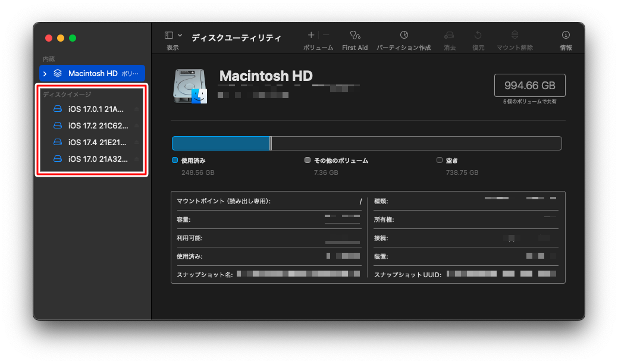Click the '7.36 GB' other volumes value
618x364 pixels.
click(x=326, y=172)
